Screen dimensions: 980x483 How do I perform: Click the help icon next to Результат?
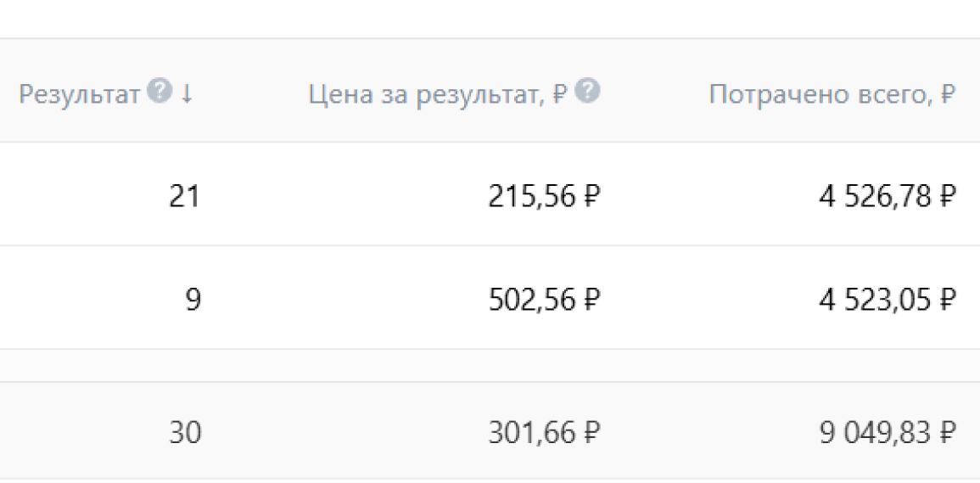point(158,92)
